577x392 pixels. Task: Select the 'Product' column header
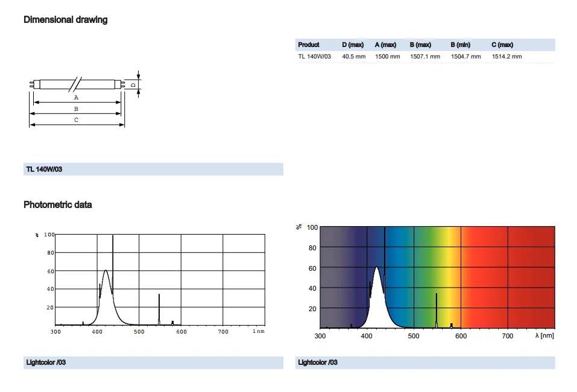308,45
